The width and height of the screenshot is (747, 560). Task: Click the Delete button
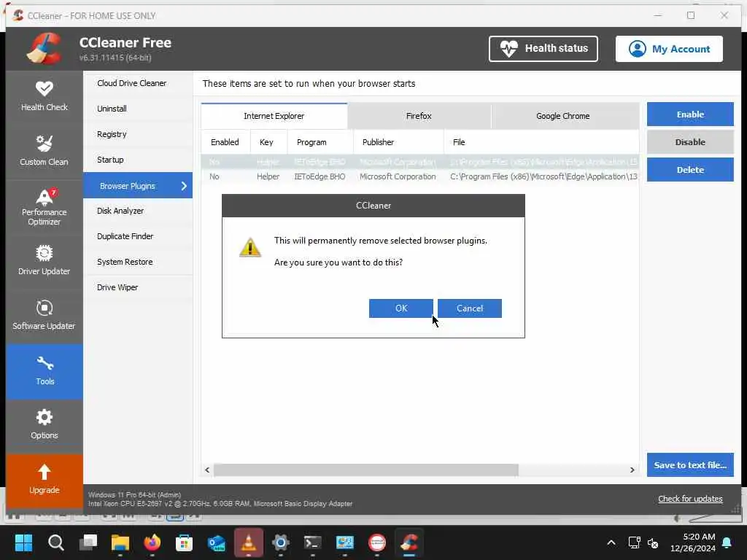point(690,169)
